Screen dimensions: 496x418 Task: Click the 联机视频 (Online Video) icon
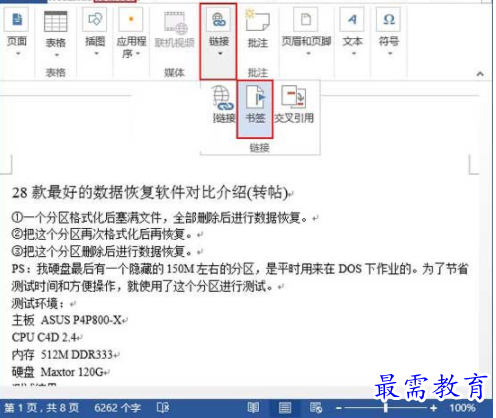point(175,23)
